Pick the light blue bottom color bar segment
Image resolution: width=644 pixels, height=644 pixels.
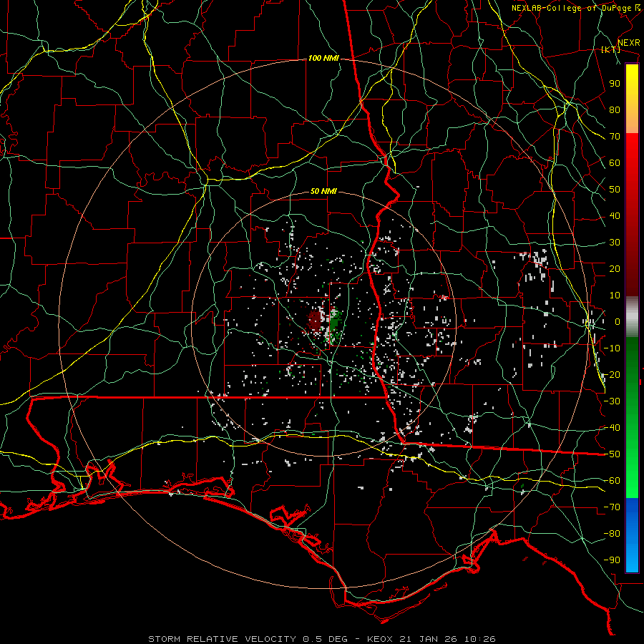pyautogui.click(x=632, y=559)
